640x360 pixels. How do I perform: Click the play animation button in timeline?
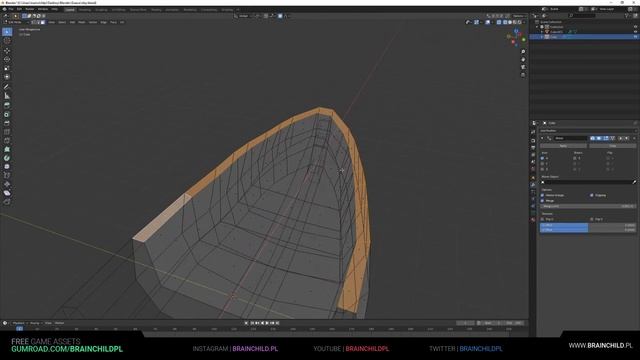point(267,323)
